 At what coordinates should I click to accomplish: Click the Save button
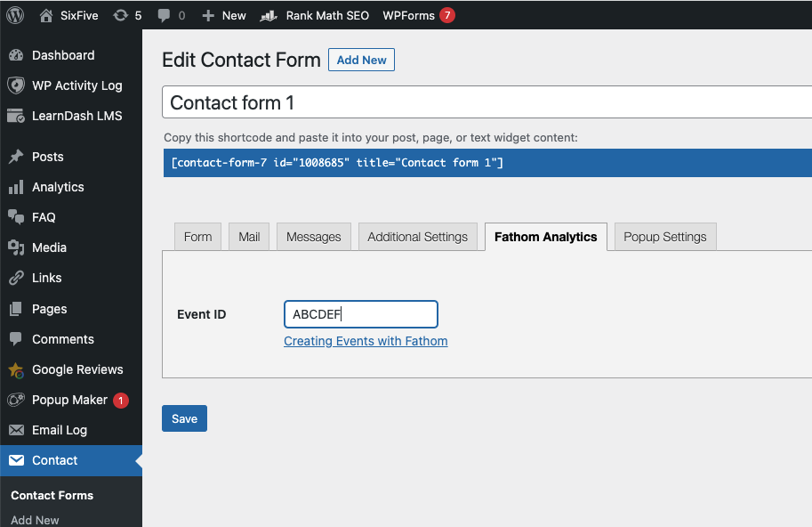tap(184, 418)
